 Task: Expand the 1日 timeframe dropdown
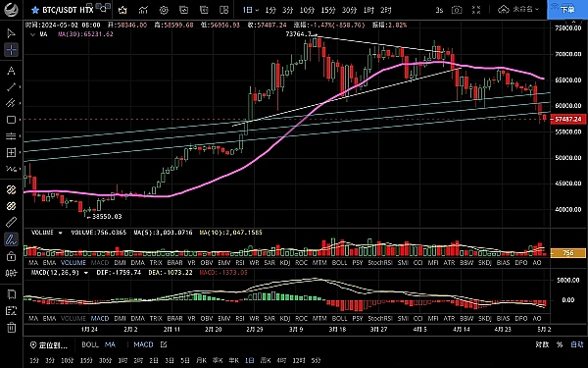[251, 10]
